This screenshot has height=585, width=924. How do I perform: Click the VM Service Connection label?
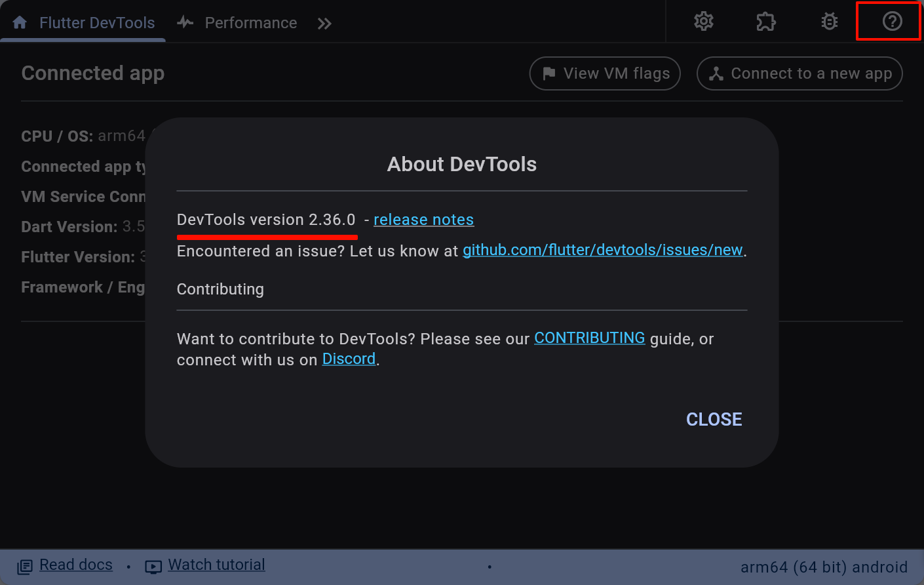pos(83,197)
